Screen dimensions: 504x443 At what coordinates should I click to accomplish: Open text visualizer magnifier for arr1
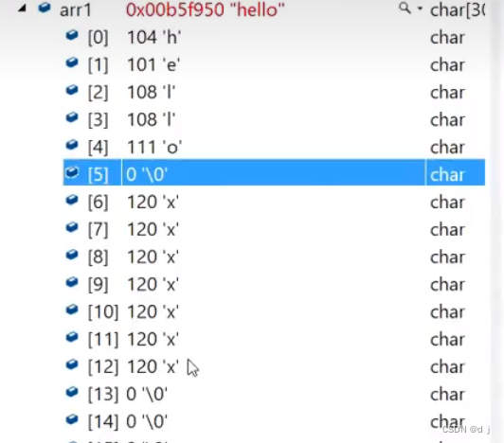405,8
